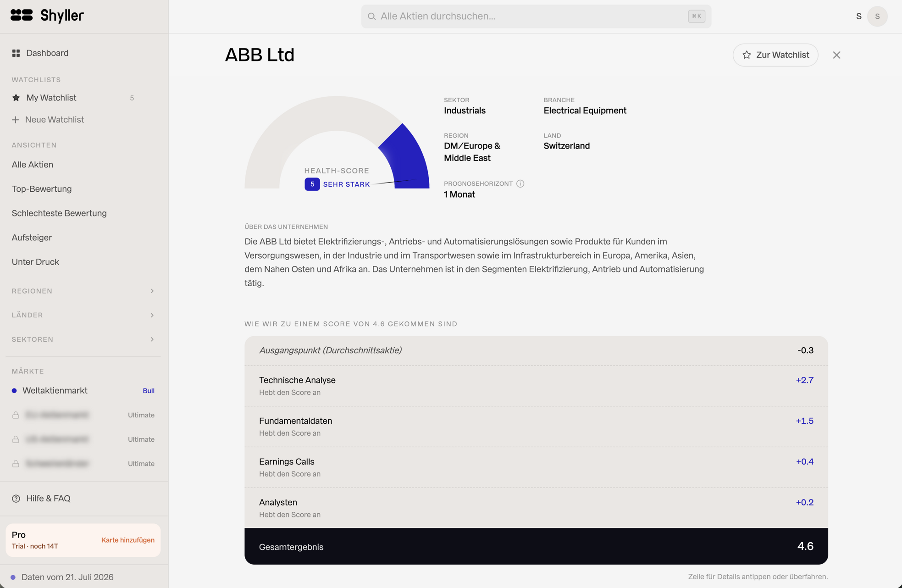The height and width of the screenshot is (588, 902).
Task: Click the Shyller logo icon
Action: click(22, 15)
